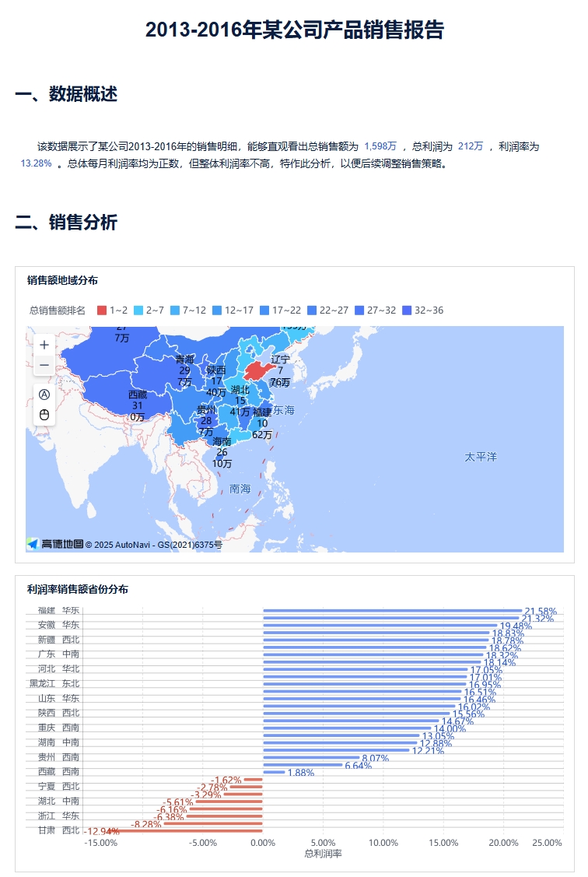Click the 总利润率 axis title

click(323, 854)
